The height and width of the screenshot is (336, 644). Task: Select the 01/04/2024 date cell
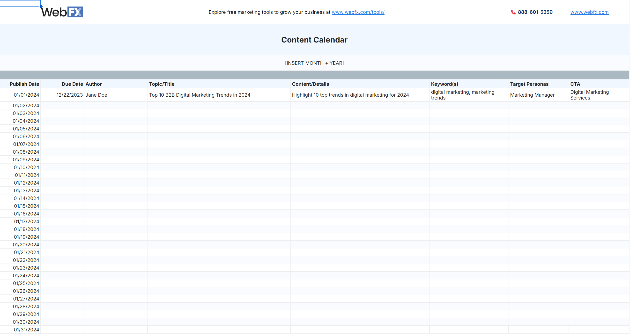[20, 121]
